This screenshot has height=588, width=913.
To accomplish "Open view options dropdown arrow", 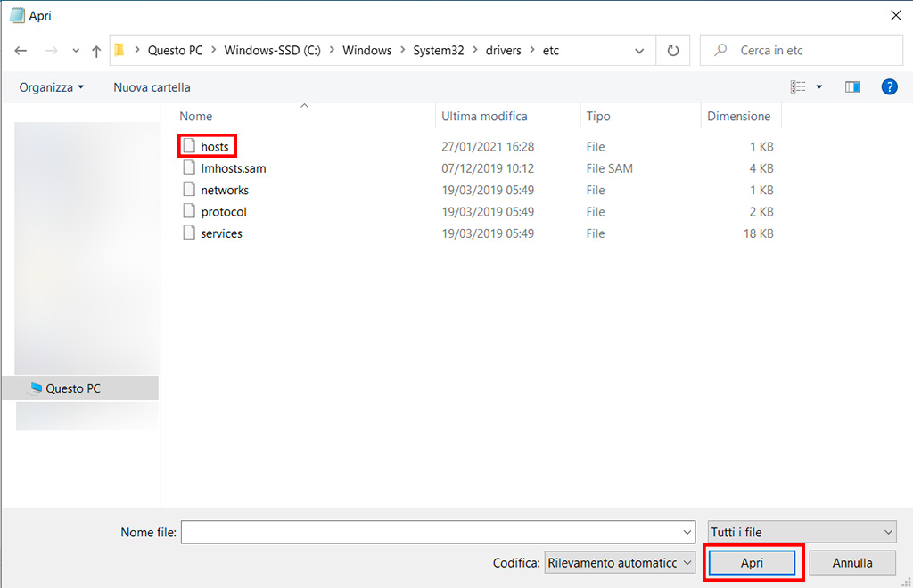I will point(819,87).
